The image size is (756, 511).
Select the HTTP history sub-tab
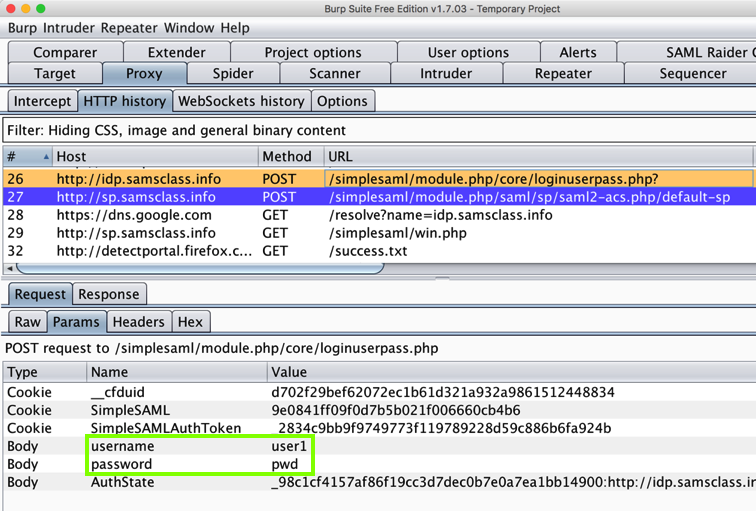pos(124,101)
